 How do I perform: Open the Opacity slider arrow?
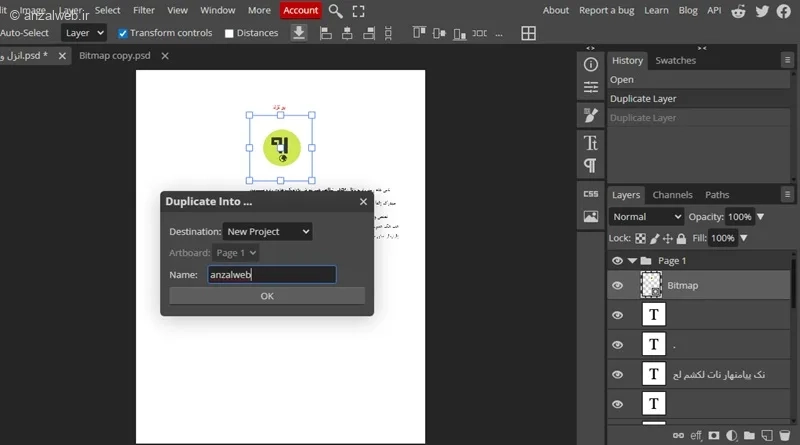click(760, 217)
